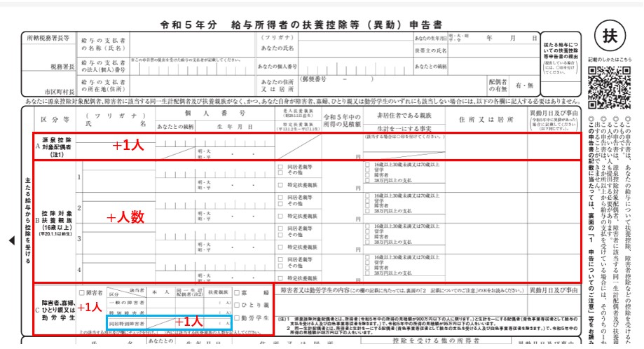
Task: Click the 主たる給与から控除を受ける vertical label
Action: click(x=27, y=220)
